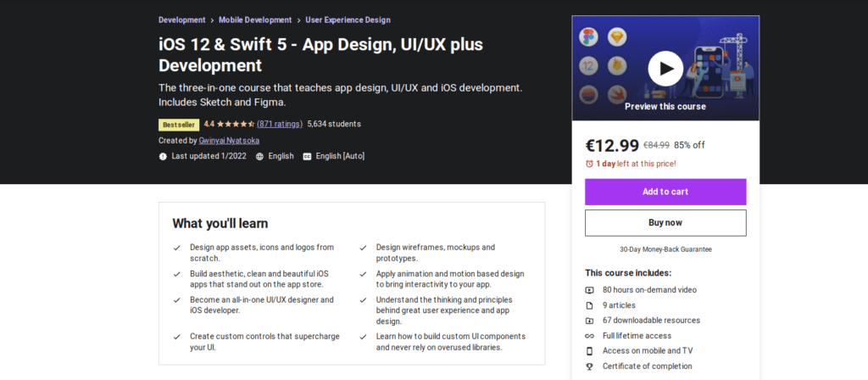Click the last updated alert icon
The image size is (868, 380).
pyautogui.click(x=163, y=156)
